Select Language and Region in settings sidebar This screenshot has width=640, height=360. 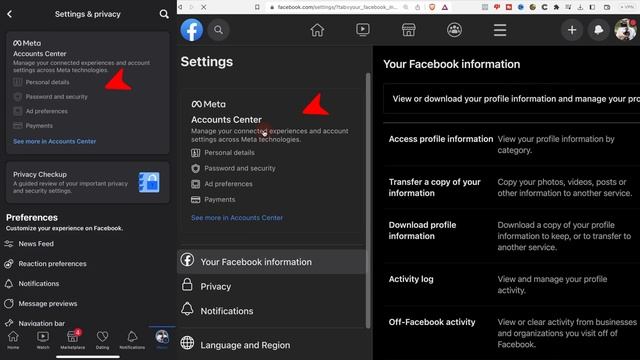[271, 344]
